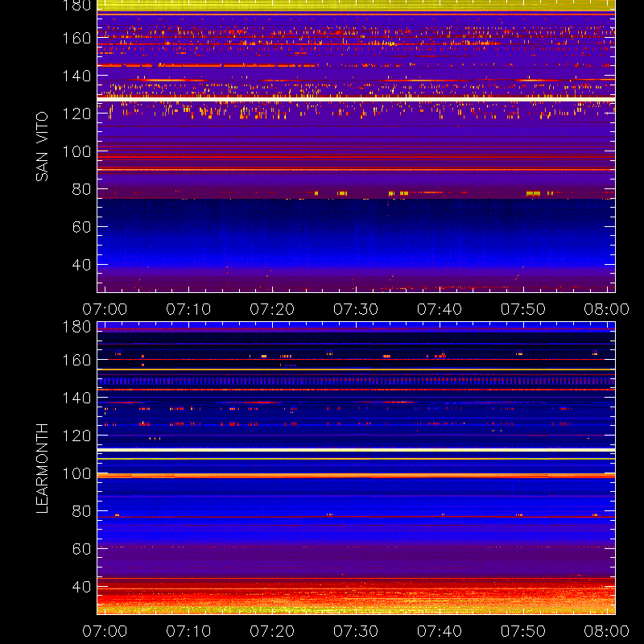Click the 07:40 time label under San Vito plot
This screenshot has height=644, width=644.
coord(440,309)
